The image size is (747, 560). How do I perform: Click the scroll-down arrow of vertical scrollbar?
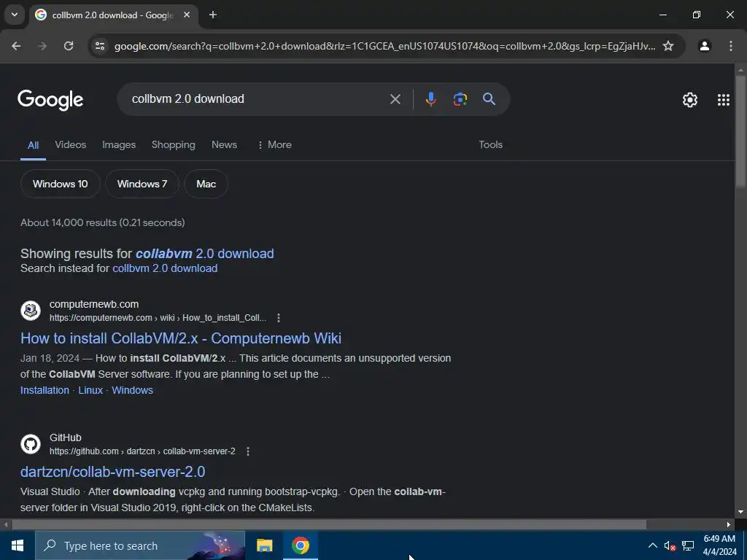(x=740, y=512)
